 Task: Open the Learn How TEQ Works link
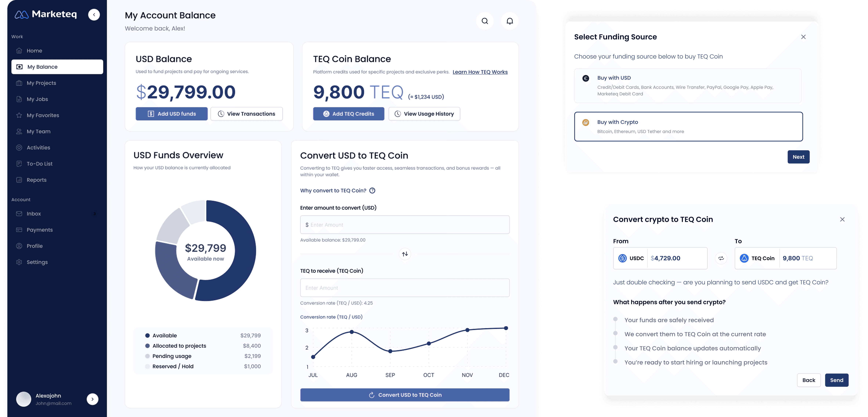(480, 72)
